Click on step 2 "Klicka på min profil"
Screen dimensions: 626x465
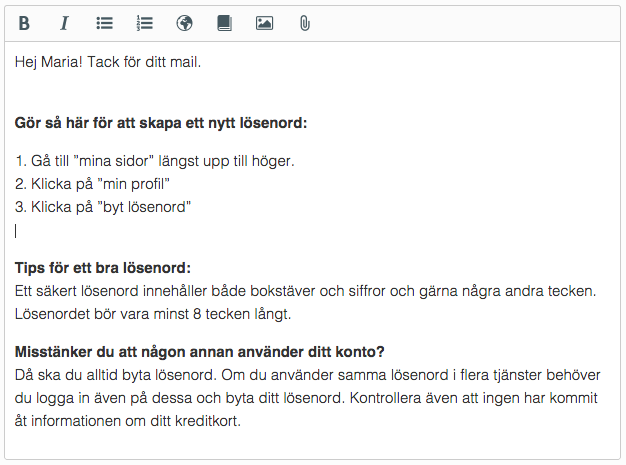point(93,184)
